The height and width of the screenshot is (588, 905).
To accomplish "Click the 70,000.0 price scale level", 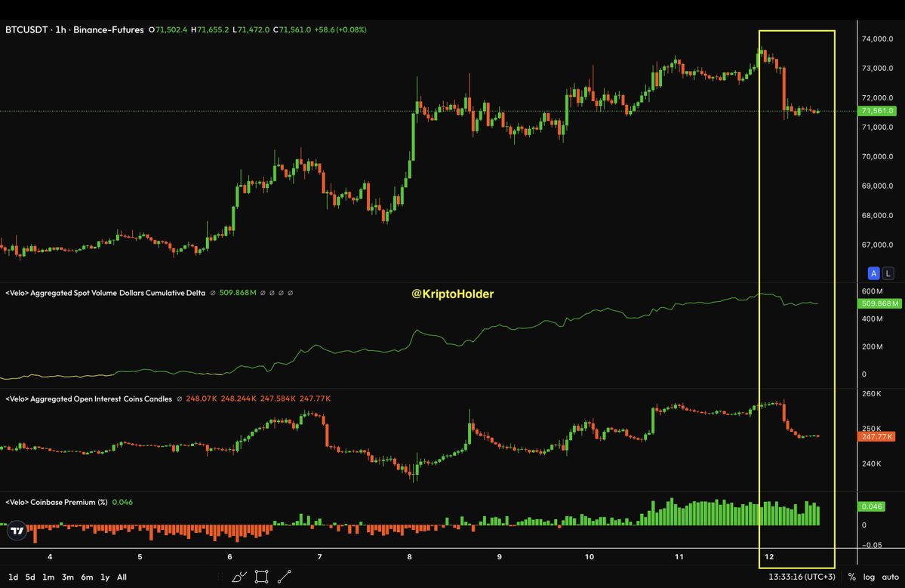I will pos(877,156).
